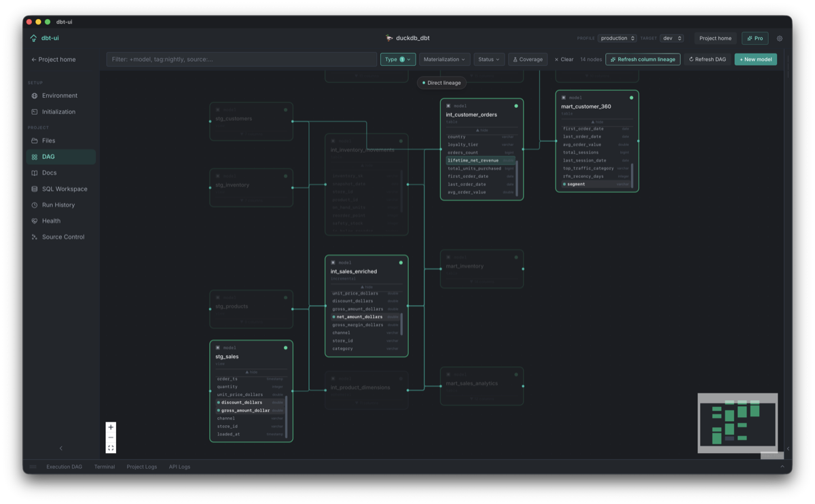The image size is (815, 504).
Task: Collapse columns of mart_customer_360 with hide
Action: point(598,122)
